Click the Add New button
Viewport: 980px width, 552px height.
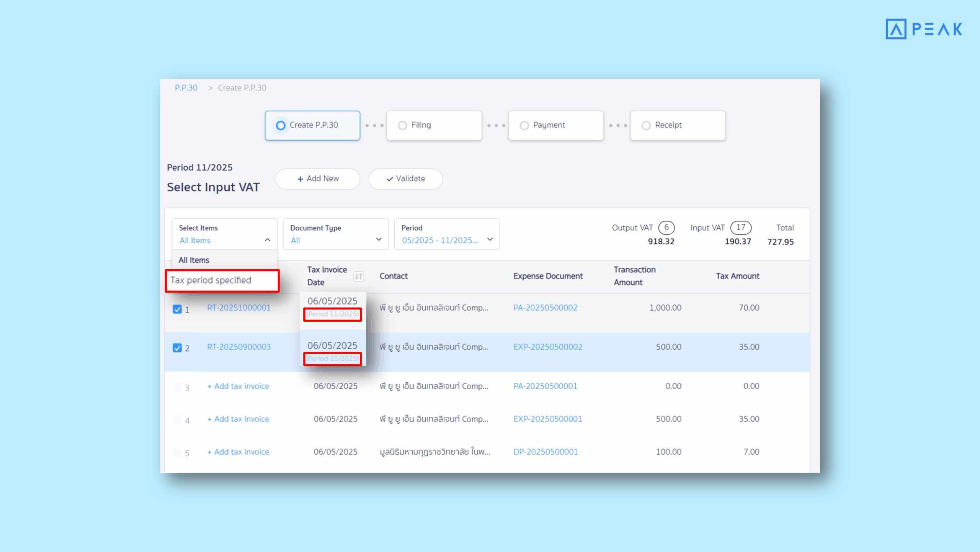318,179
